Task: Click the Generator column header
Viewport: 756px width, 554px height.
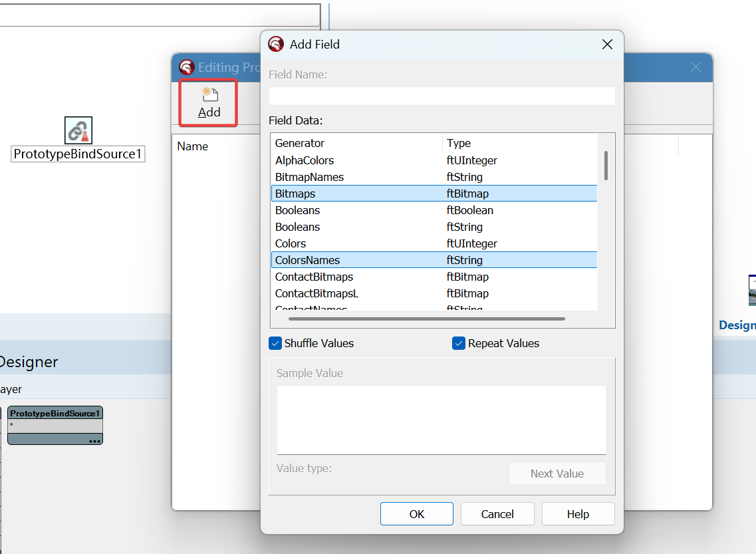Action: click(357, 143)
